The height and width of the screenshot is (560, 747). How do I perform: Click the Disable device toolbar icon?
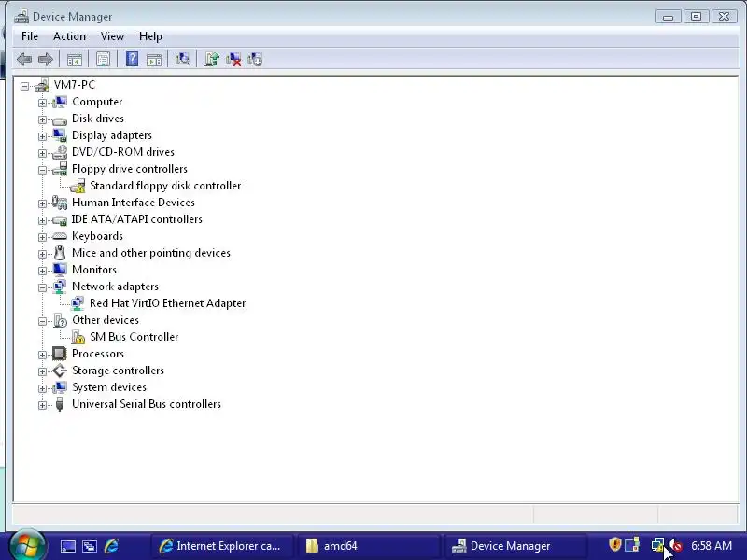255,59
